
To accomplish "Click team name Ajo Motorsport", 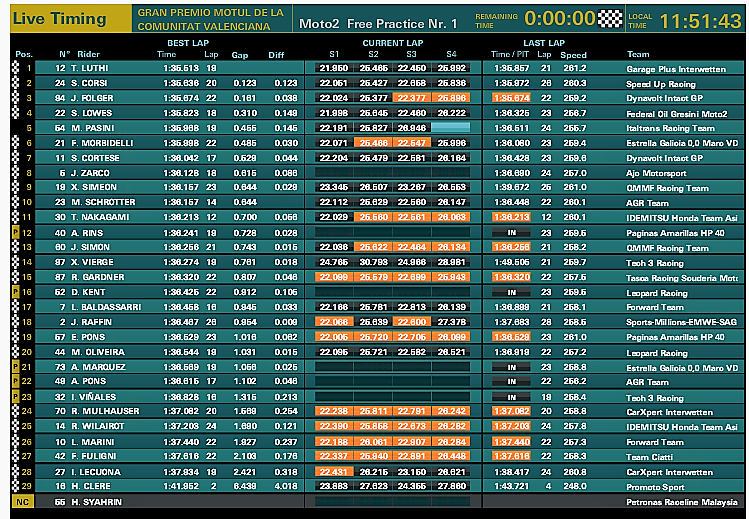I will (x=656, y=173).
